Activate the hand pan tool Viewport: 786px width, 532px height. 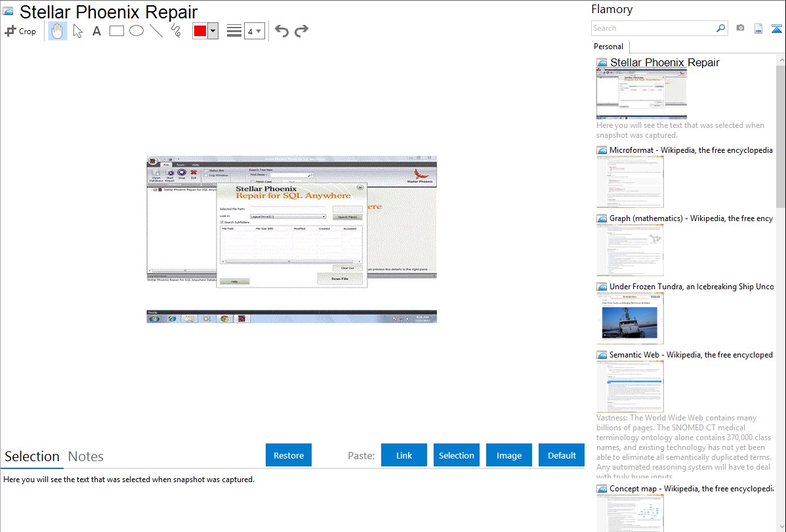[58, 31]
